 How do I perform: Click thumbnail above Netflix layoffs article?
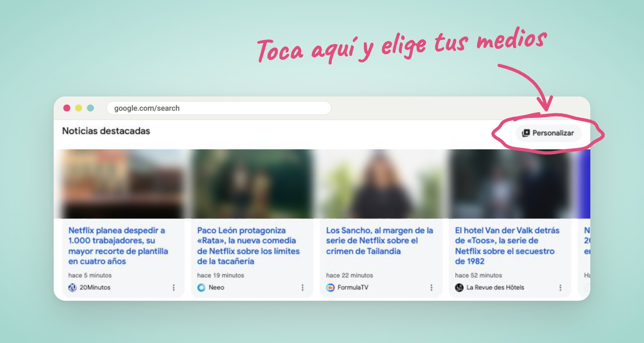(123, 184)
